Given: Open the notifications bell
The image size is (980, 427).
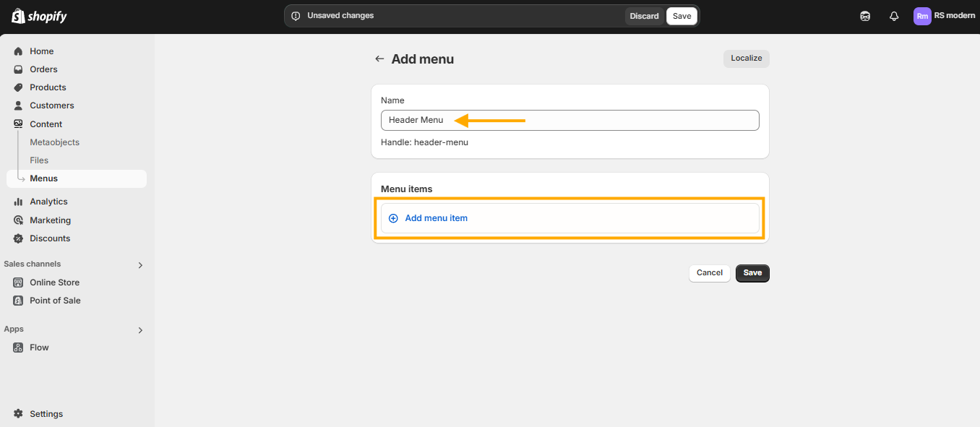Looking at the screenshot, I should [894, 16].
